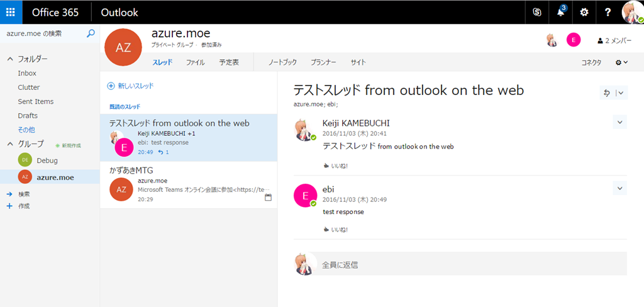Click 作成 in the sidebar

tap(24, 206)
